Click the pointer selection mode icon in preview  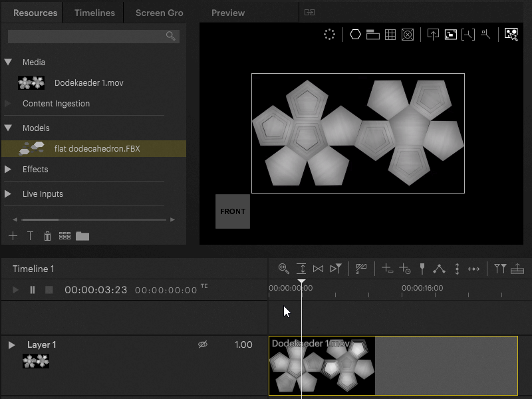click(x=511, y=35)
